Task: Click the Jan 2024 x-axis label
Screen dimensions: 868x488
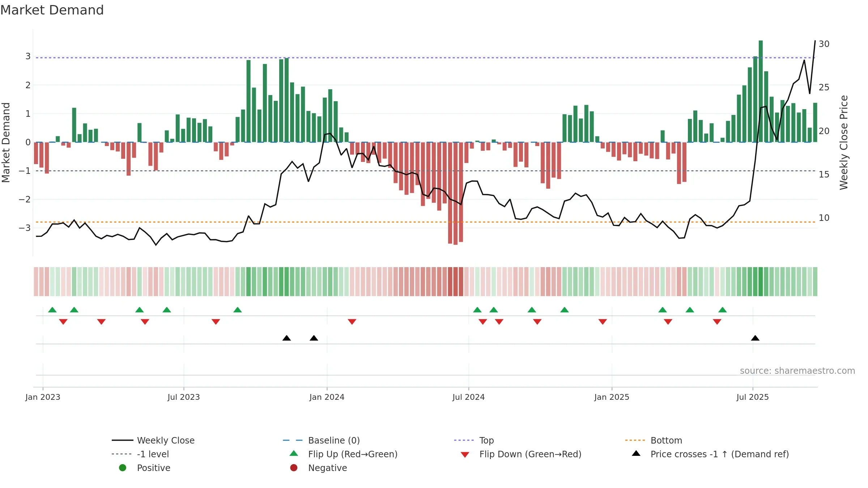Action: coord(327,397)
